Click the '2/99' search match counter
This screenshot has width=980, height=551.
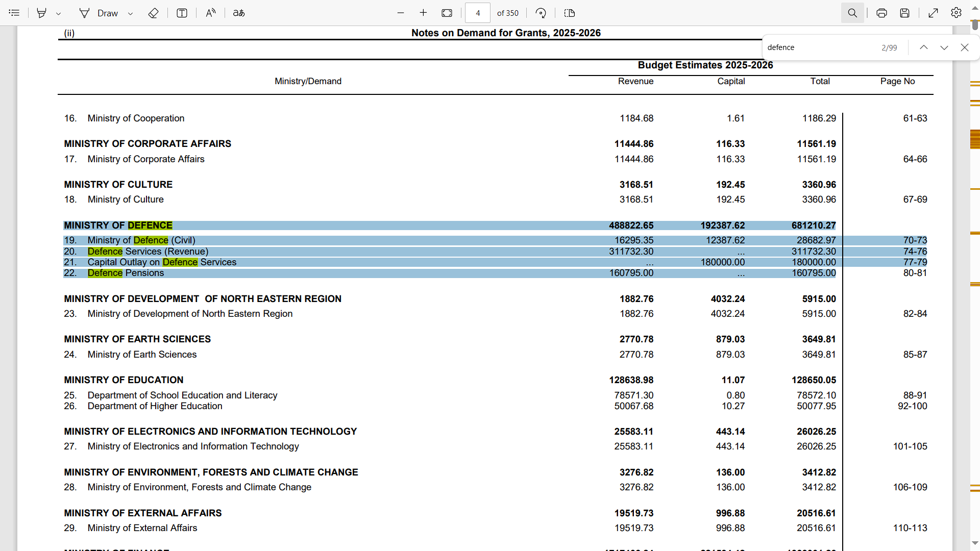point(889,47)
